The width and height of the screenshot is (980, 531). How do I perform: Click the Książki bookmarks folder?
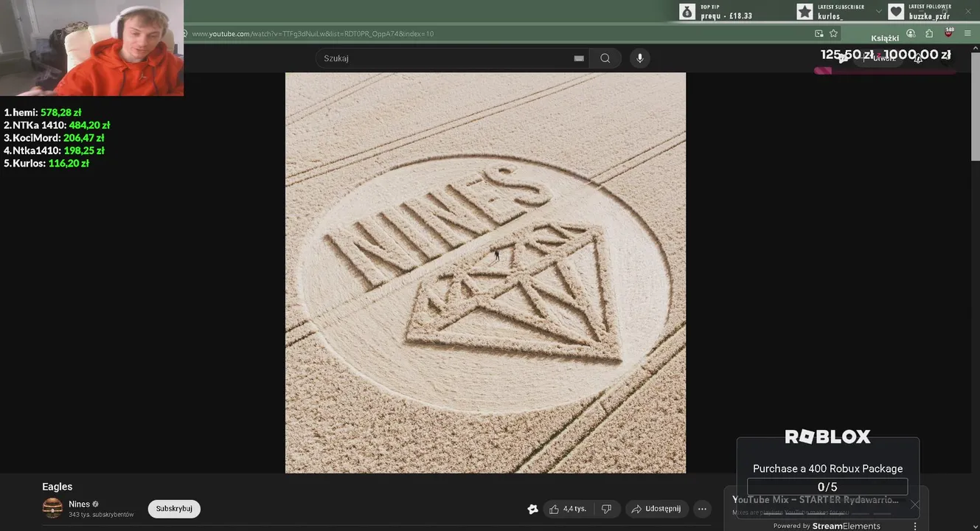point(885,38)
